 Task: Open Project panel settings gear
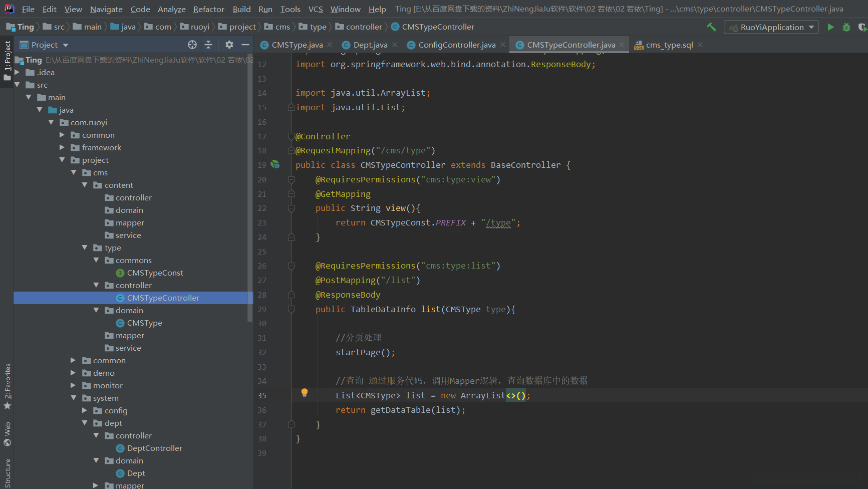pyautogui.click(x=229, y=45)
